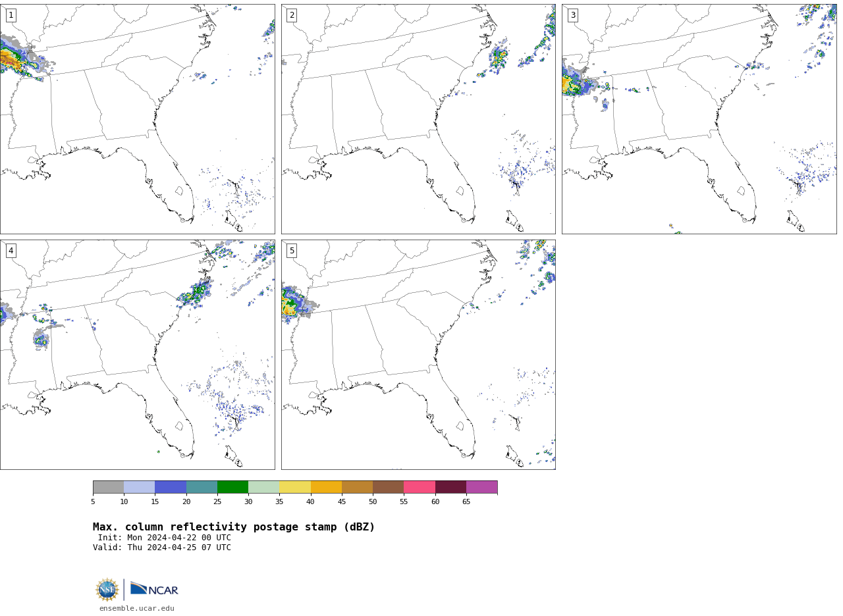Click the colorbar tick label 50
Screen dimensions: 843x616
[x=373, y=502]
